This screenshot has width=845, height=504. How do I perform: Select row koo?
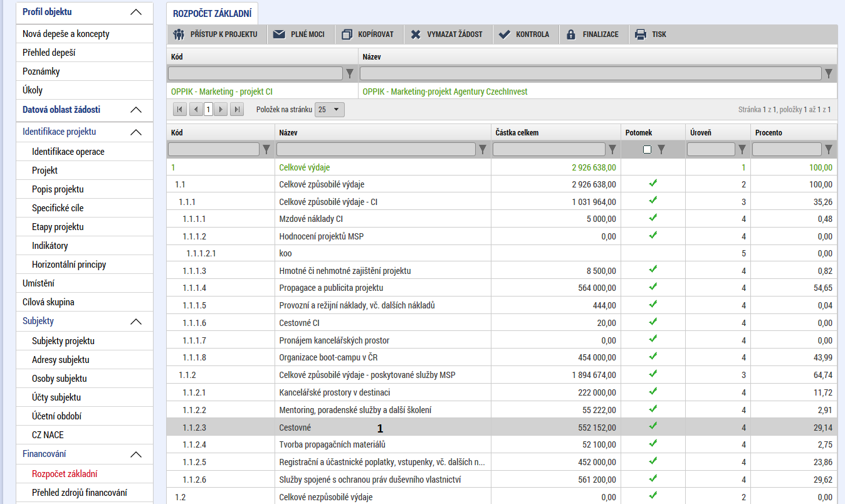[x=501, y=254]
